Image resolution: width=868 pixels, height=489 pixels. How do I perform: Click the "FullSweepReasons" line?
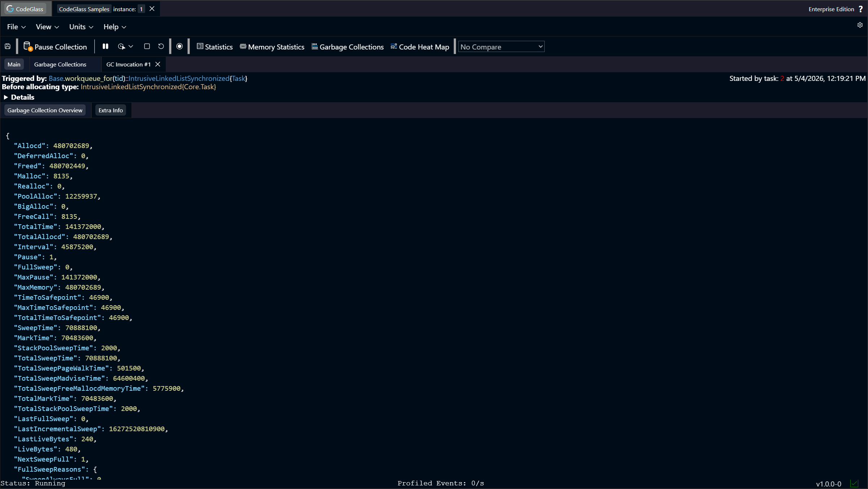pyautogui.click(x=55, y=469)
